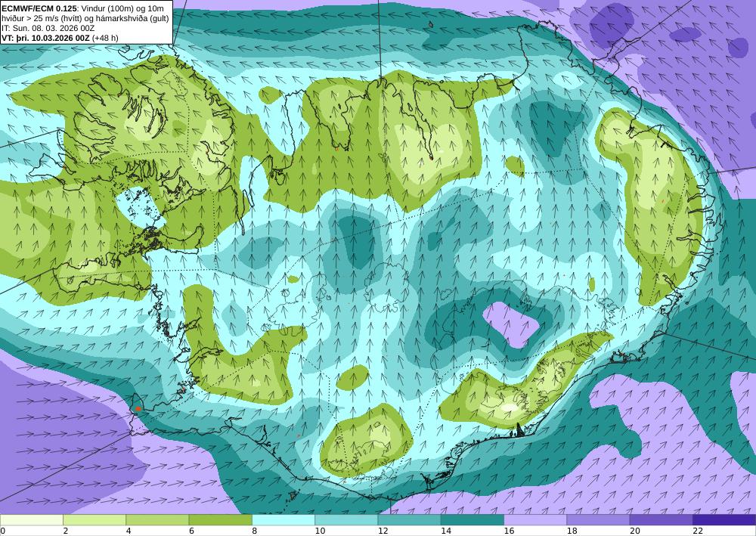
Task: Click the "(+48 h)" forecast offset text
Action: (x=104, y=38)
